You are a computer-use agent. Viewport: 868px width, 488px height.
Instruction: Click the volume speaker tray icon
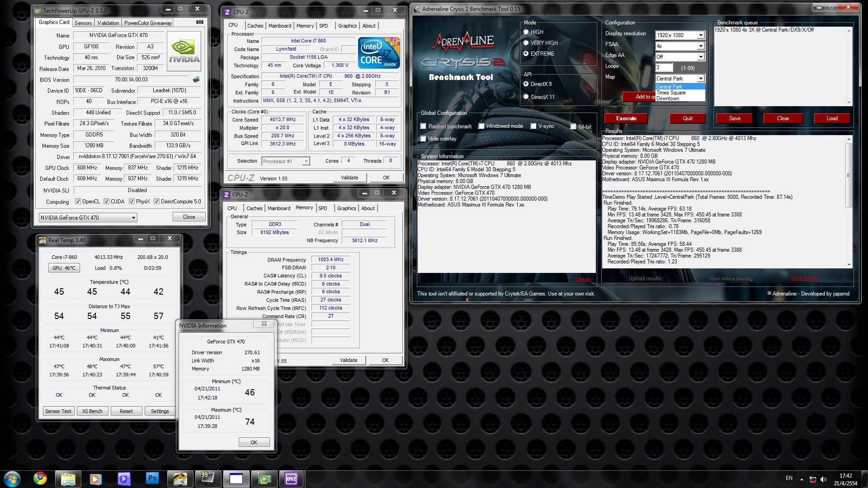[x=823, y=479]
